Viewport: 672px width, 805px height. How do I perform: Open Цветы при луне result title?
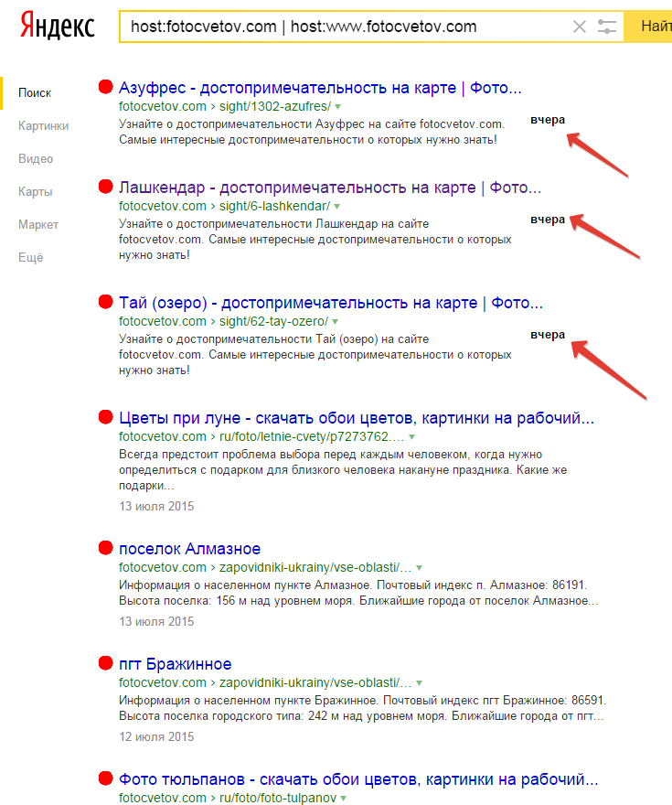pos(357,418)
